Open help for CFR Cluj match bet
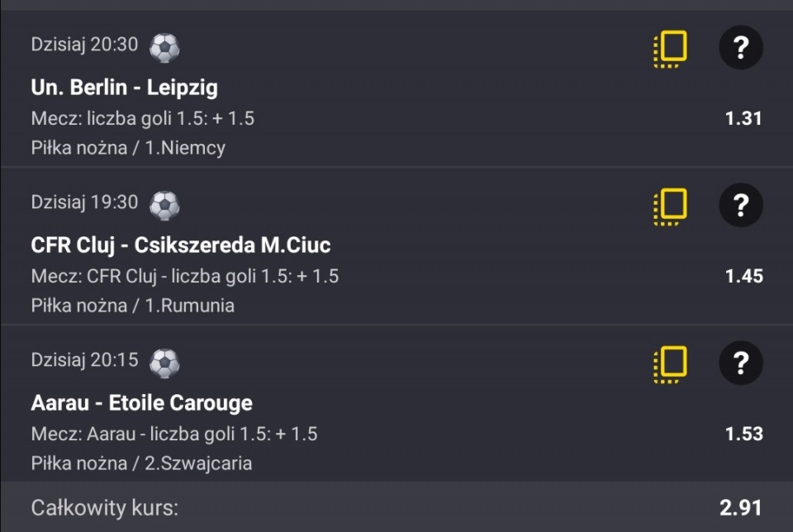This screenshot has height=532, width=793. tap(741, 205)
